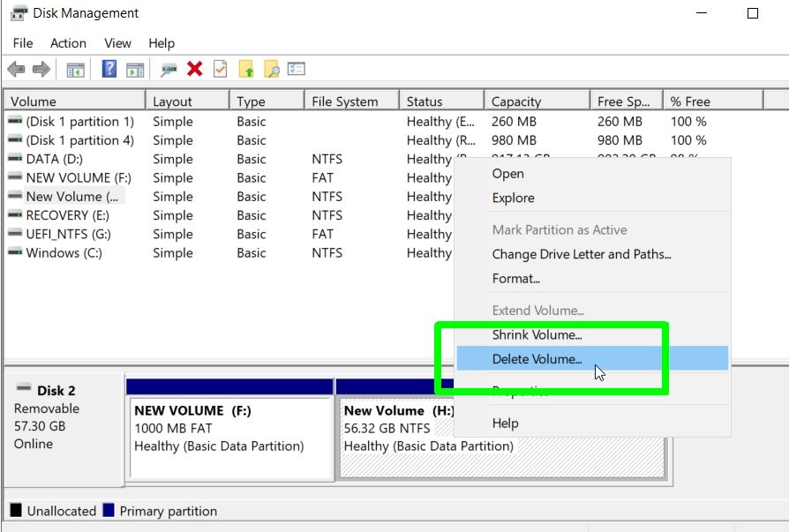The image size is (789, 532).
Task: Sort by File System column header
Action: pos(352,101)
